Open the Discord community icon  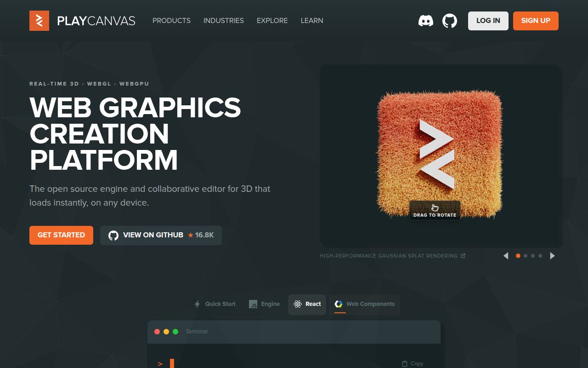[x=426, y=21]
